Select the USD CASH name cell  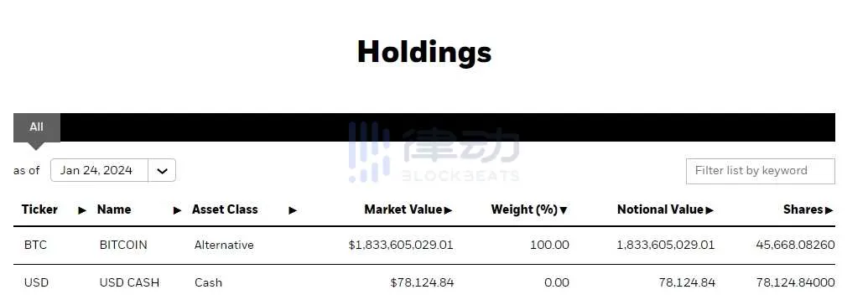point(129,283)
